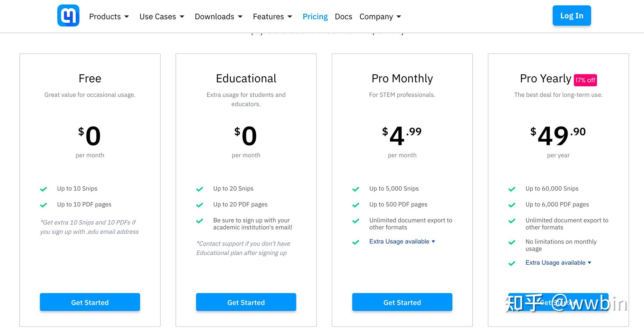Open the Products dropdown menu
Screen dimensions: 644x330
coord(109,17)
